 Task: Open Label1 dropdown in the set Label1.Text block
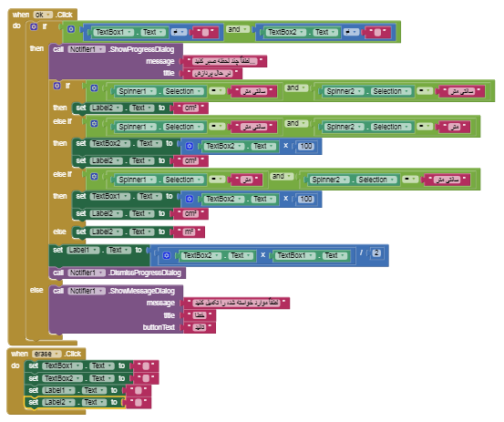83,250
